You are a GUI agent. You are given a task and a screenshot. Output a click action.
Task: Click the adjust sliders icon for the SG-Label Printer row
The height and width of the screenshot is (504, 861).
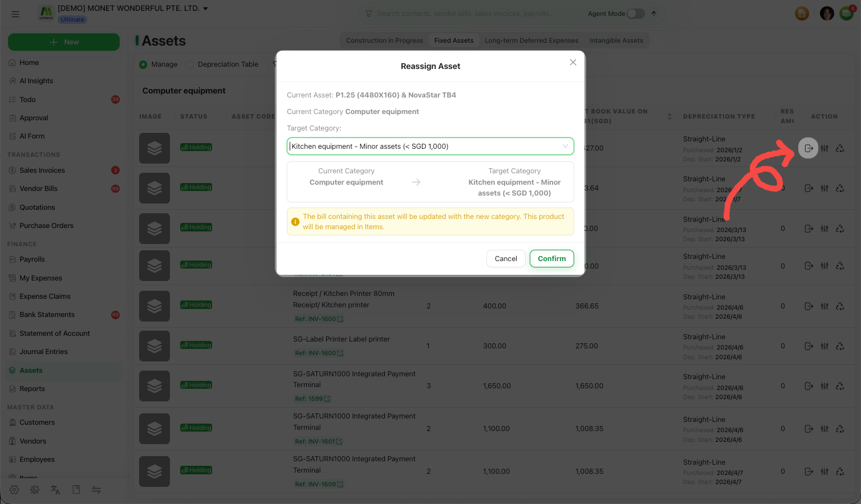pyautogui.click(x=825, y=346)
